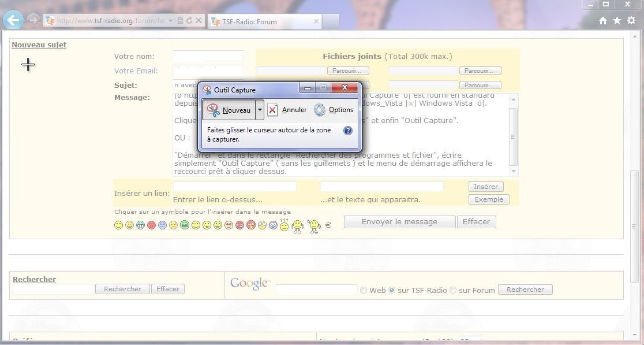Go back using the browser back arrow

13,20
